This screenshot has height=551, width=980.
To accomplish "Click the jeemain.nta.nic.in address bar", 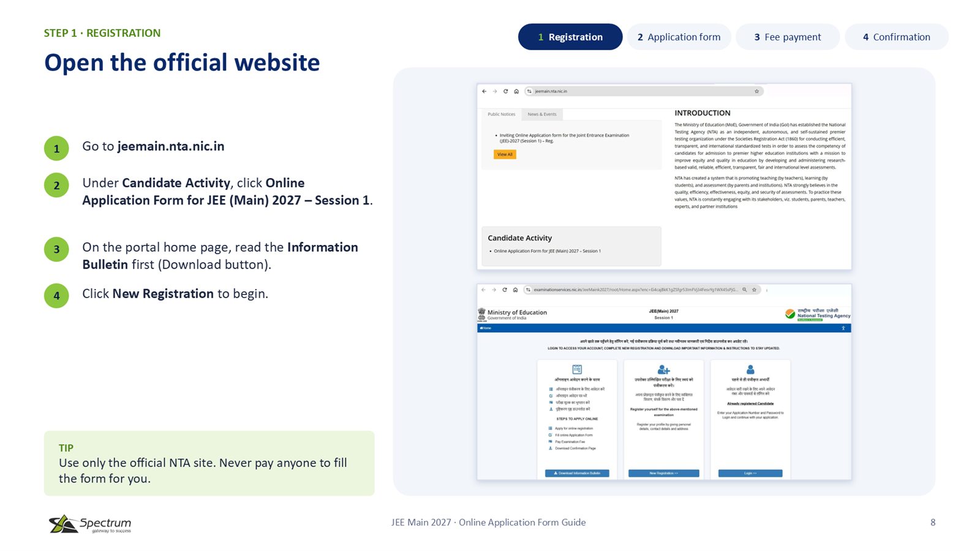I will pyautogui.click(x=644, y=91).
